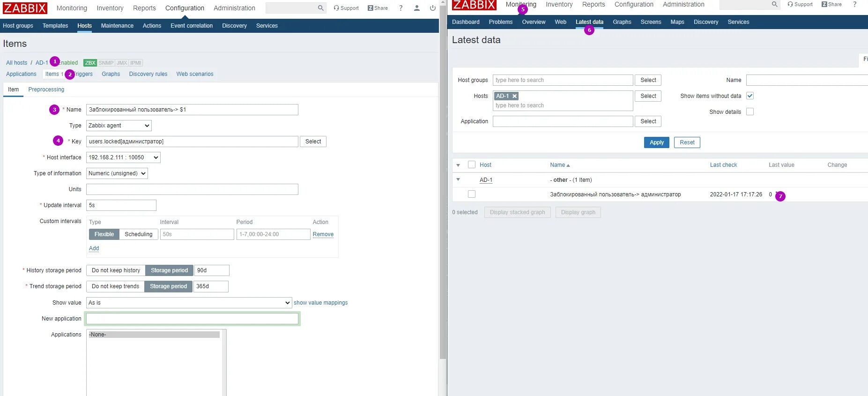868x396 pixels.
Task: Open the Show value dropdown
Action: pos(189,303)
